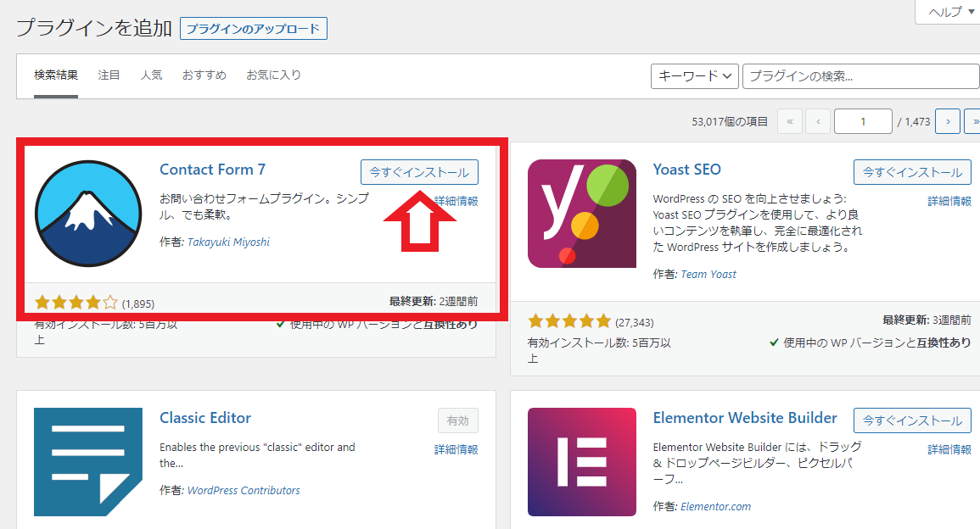The width and height of the screenshot is (980, 529).
Task: Click the current page number field
Action: [863, 121]
